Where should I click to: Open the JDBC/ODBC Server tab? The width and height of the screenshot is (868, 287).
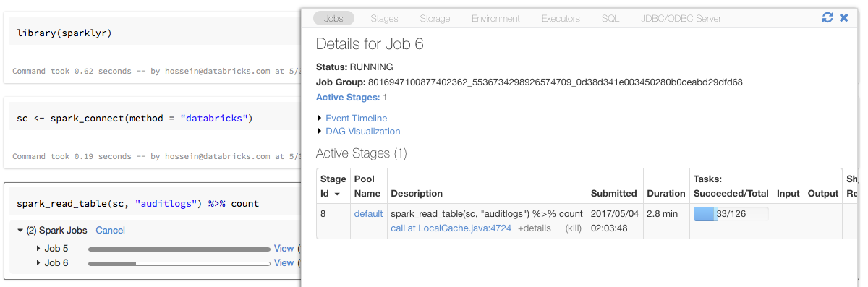[x=681, y=18]
